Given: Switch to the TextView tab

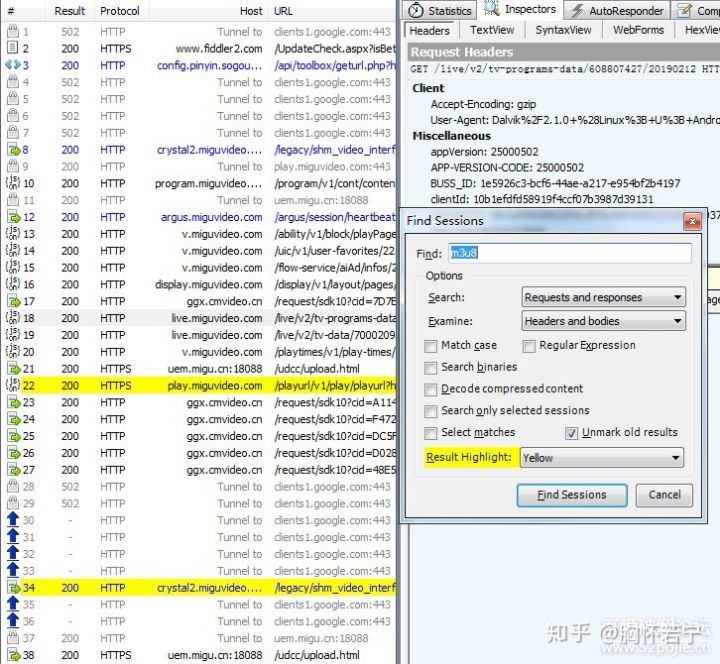Looking at the screenshot, I should 492,31.
